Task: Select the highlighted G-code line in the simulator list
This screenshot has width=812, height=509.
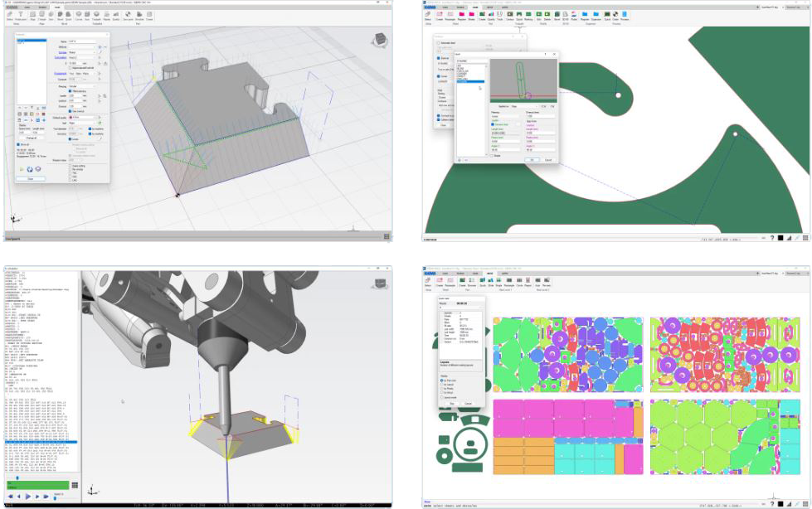Action: point(41,442)
